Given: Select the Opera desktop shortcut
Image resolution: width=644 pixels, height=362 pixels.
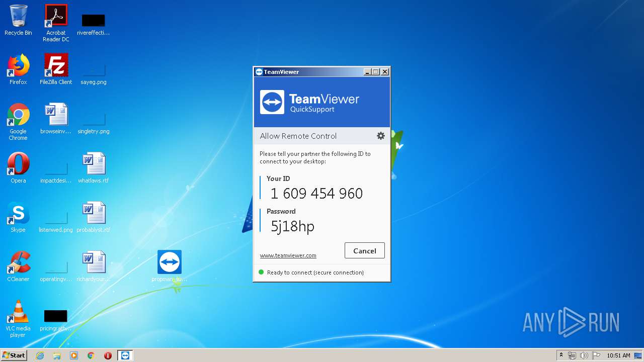Looking at the screenshot, I should (18, 168).
